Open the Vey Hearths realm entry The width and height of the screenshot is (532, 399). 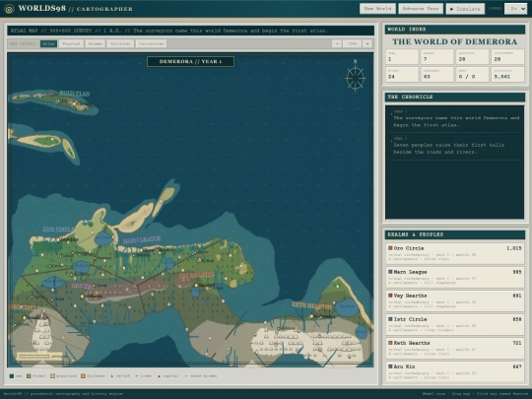pos(455,300)
